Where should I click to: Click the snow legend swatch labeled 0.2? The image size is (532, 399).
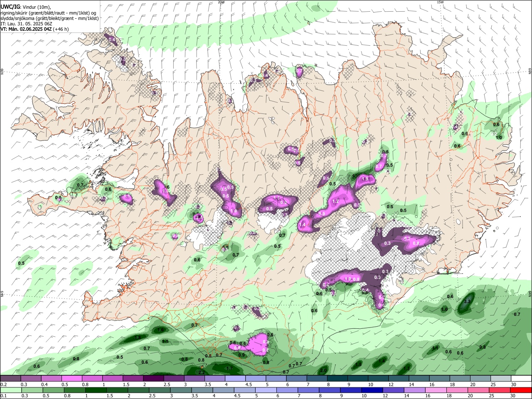coord(10,379)
